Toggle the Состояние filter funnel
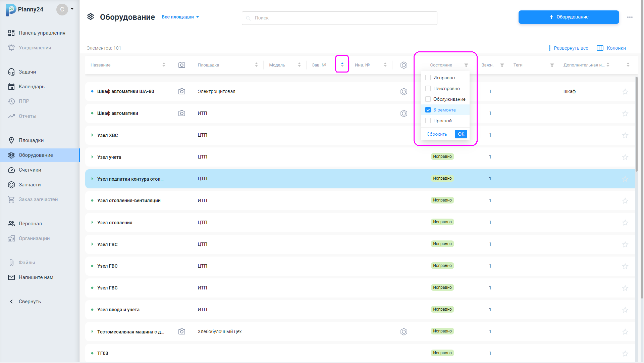 tap(466, 65)
